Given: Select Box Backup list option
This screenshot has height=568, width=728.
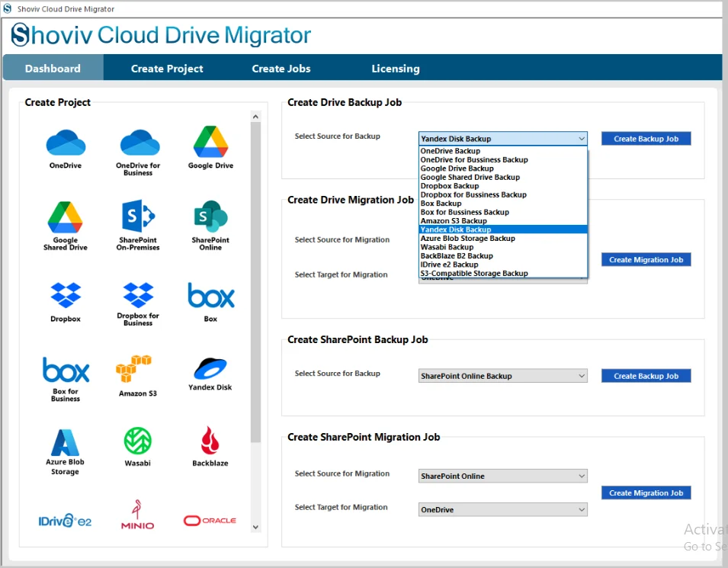Looking at the screenshot, I should pyautogui.click(x=503, y=204).
